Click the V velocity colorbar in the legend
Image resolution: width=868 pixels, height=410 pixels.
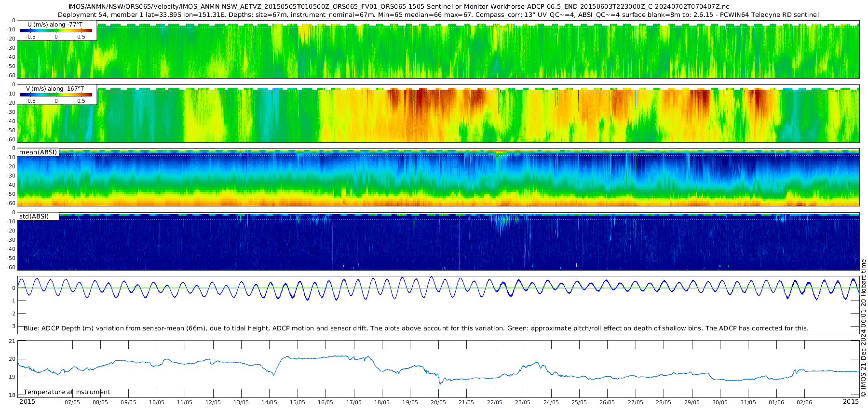coord(56,95)
